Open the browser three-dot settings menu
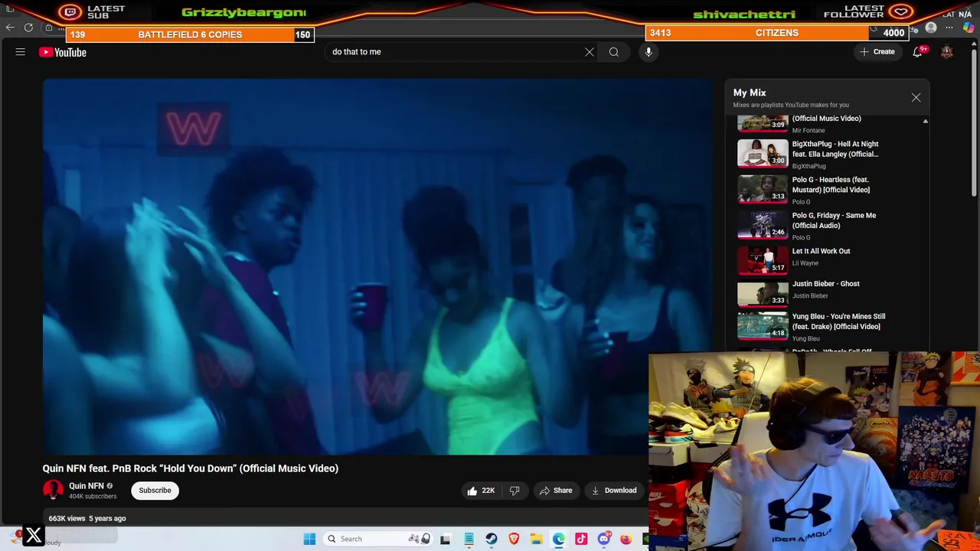This screenshot has height=551, width=980. (x=949, y=28)
